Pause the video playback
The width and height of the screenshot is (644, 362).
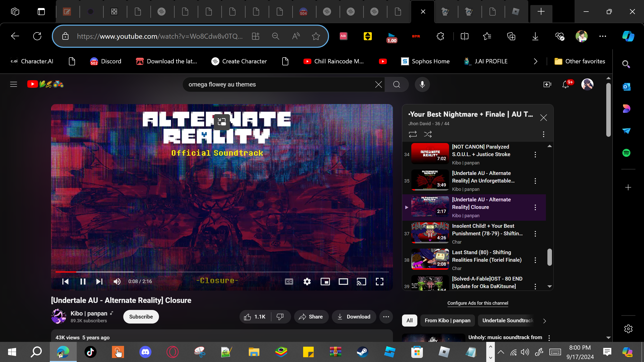(83, 282)
